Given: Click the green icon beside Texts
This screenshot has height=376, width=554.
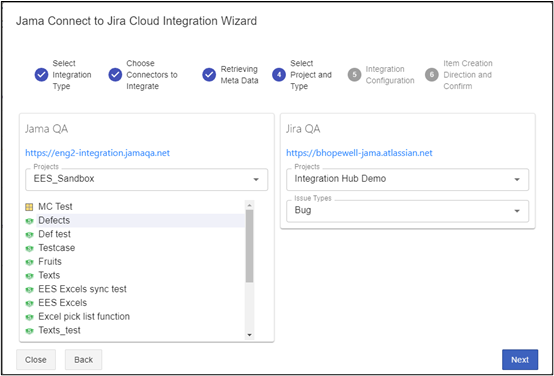Looking at the screenshot, I should point(29,276).
